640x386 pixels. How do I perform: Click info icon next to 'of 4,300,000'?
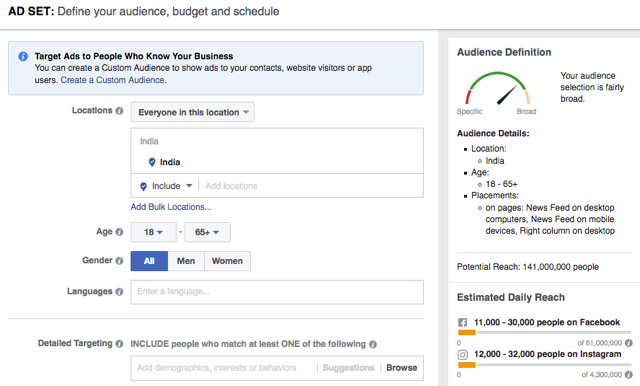coord(629,375)
